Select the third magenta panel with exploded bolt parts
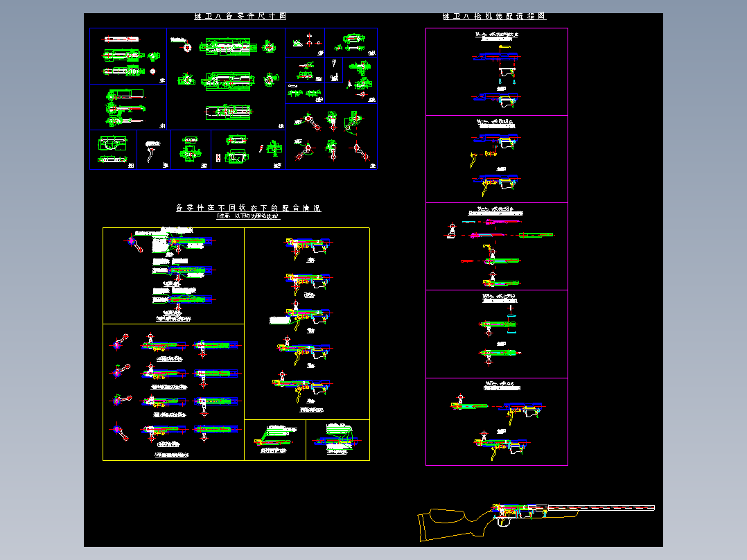 497,247
